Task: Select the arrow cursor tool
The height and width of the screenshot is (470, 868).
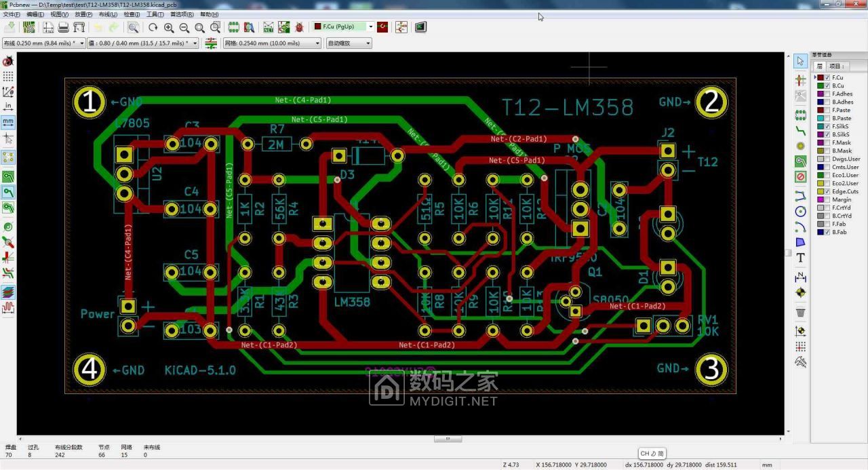Action: (800, 61)
